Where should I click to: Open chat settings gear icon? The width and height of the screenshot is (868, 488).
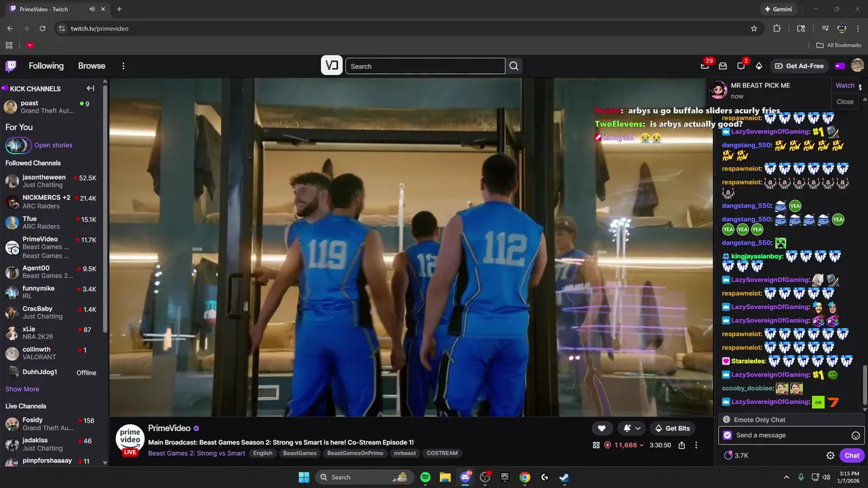[x=830, y=455]
